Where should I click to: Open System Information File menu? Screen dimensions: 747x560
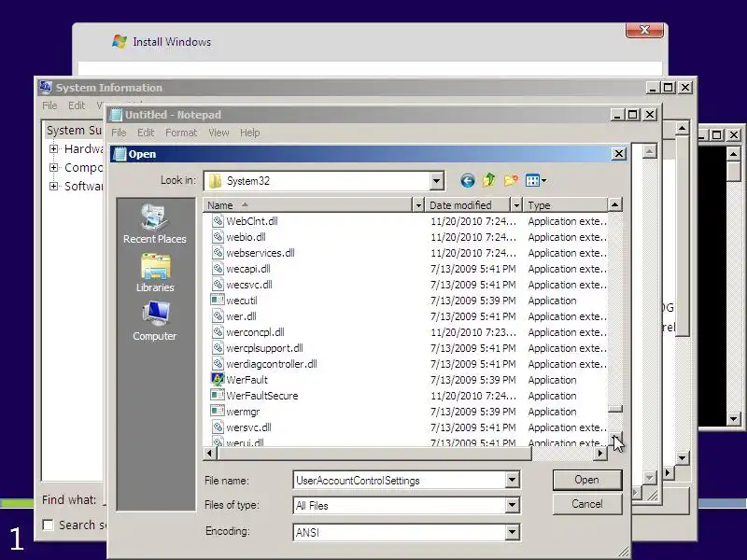pyautogui.click(x=49, y=105)
